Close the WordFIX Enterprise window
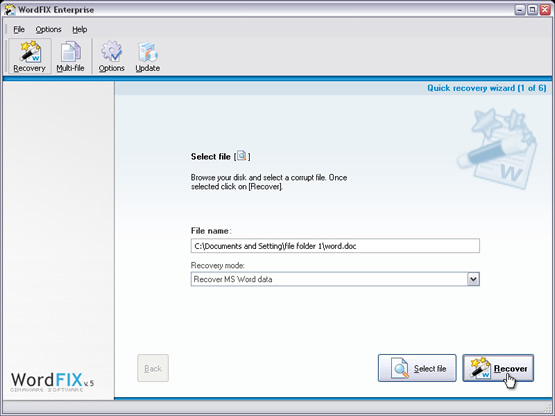 click(545, 10)
